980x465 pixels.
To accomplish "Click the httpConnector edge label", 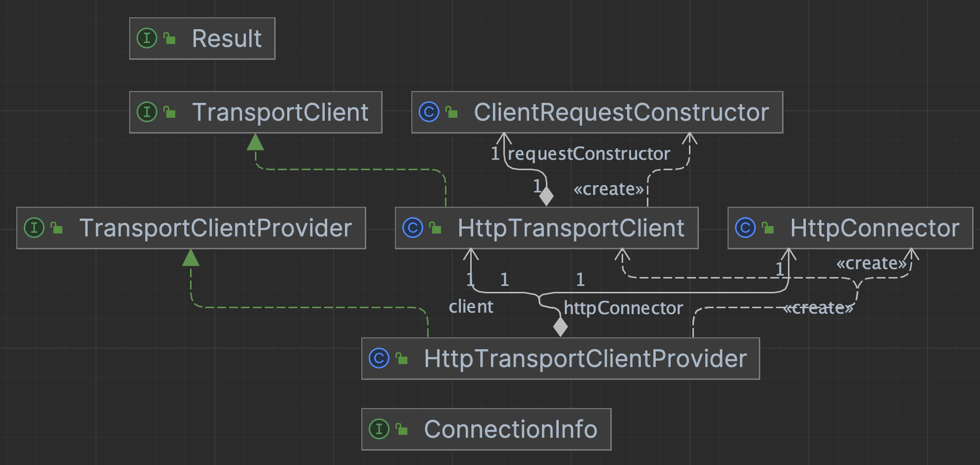I will pyautogui.click(x=623, y=308).
